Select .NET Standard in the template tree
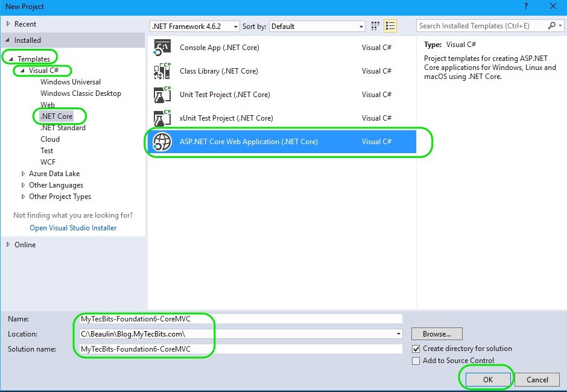The image size is (567, 392). pos(63,128)
